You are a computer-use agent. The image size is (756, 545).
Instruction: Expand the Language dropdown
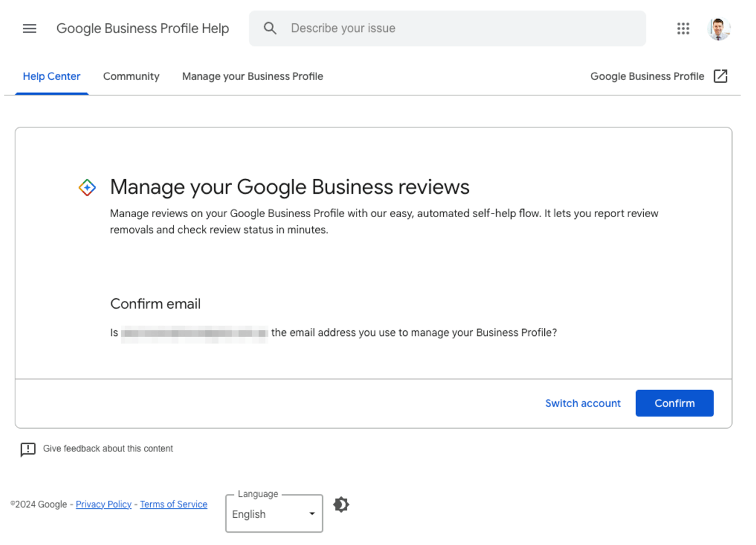pyautogui.click(x=274, y=514)
